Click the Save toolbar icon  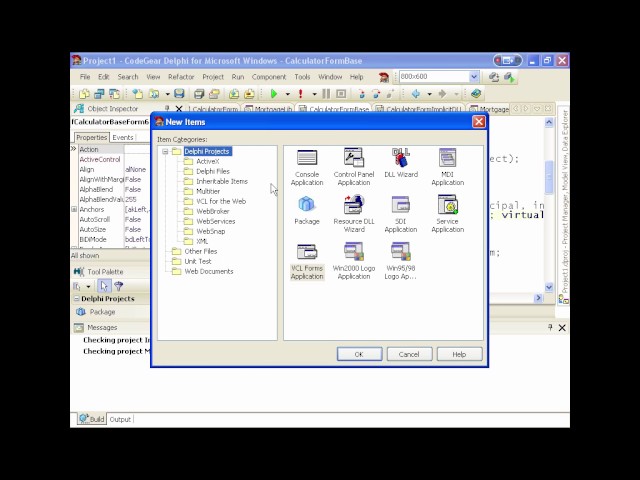179,94
